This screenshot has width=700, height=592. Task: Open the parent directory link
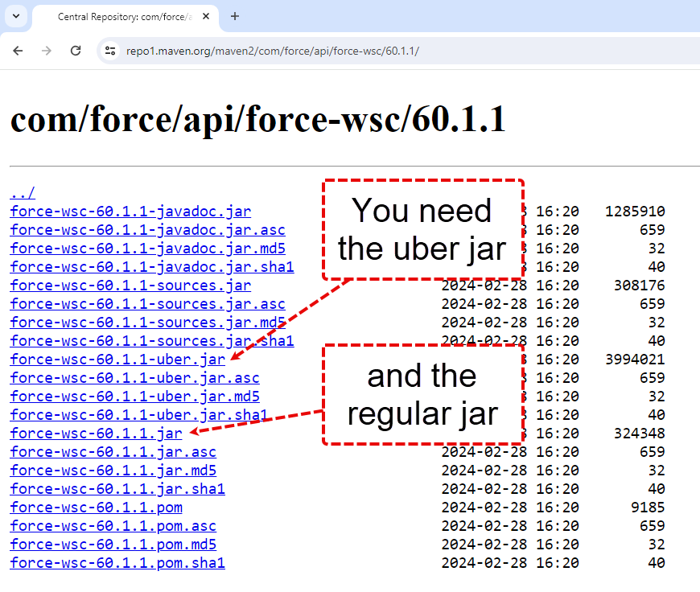tap(22, 192)
